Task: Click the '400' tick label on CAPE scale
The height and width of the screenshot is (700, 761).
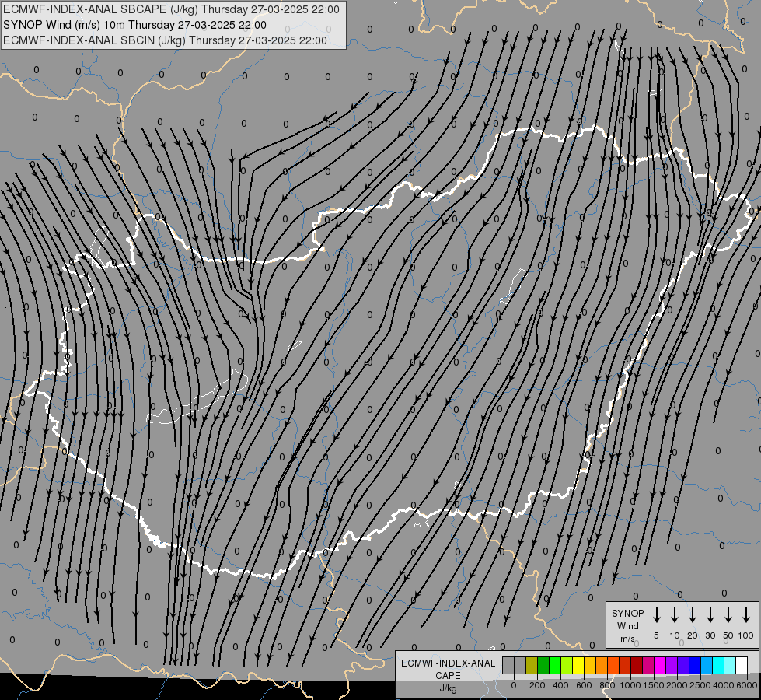Action: point(560,685)
